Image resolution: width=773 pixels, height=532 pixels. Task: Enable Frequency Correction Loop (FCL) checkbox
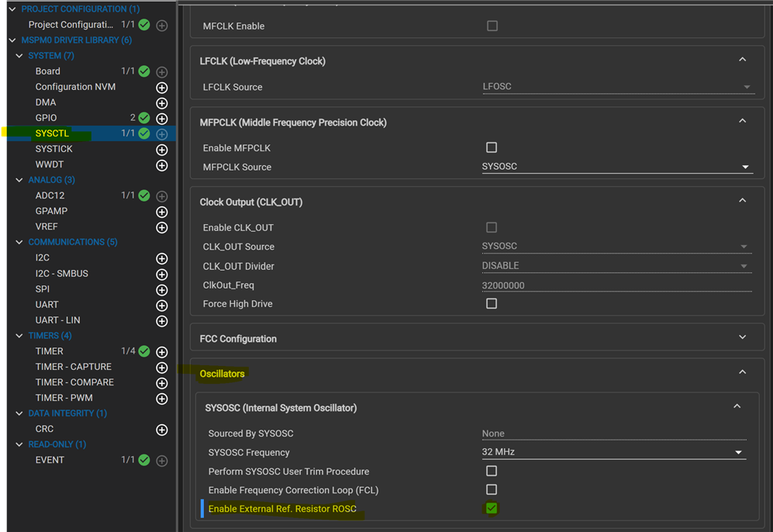point(492,489)
